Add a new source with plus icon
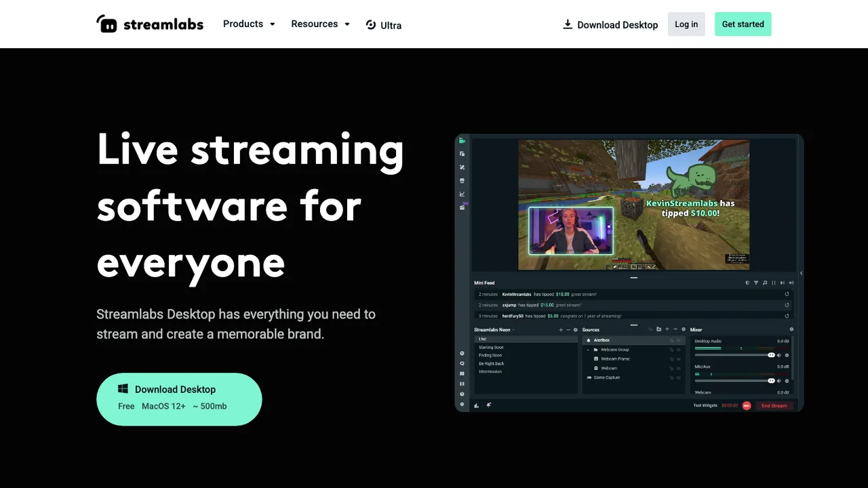 (x=667, y=329)
